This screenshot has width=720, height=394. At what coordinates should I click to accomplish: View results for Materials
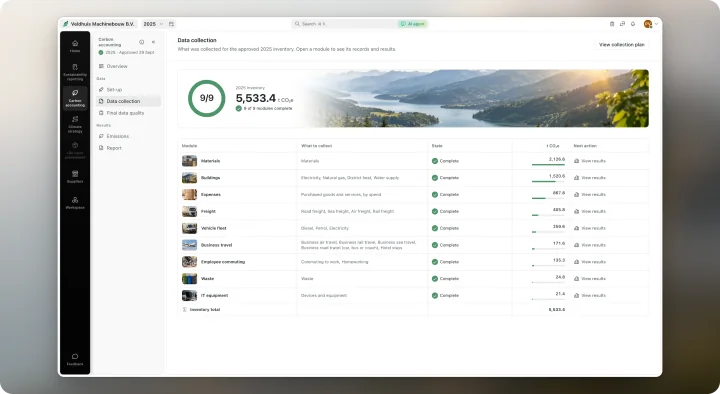pyautogui.click(x=590, y=161)
